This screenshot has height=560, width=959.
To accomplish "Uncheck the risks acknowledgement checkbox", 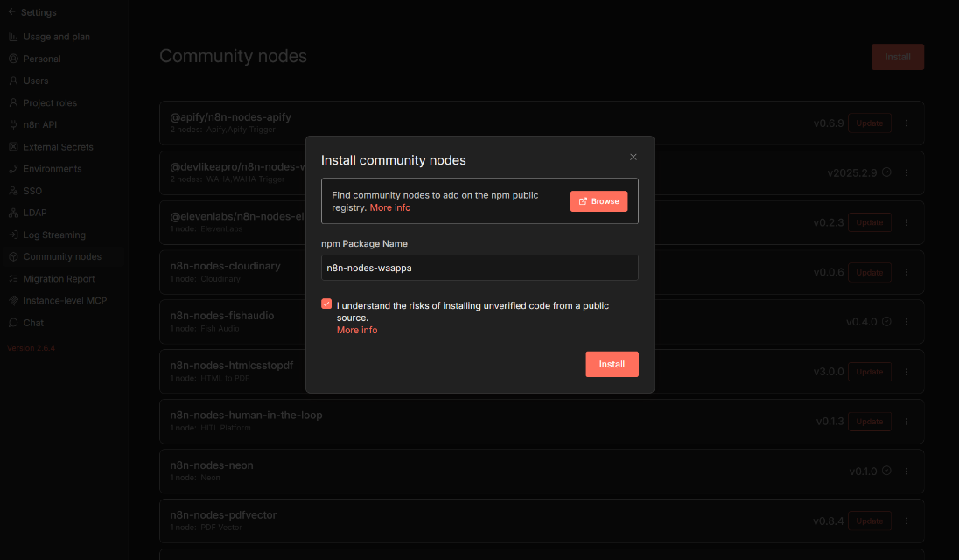I will click(x=326, y=304).
